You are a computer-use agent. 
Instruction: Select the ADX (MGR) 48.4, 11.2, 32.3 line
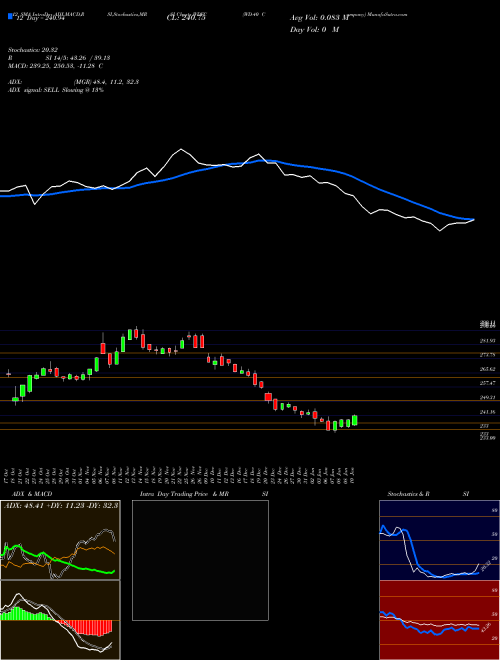73,82
